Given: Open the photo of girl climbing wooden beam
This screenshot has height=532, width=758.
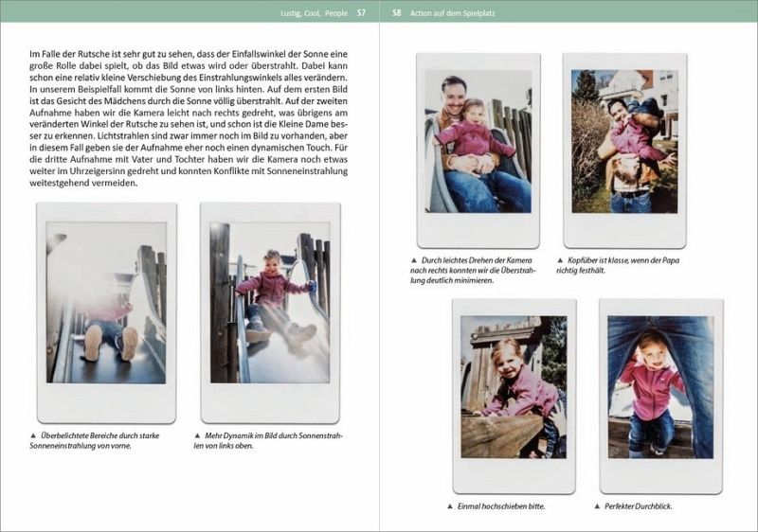Looking at the screenshot, I should 513,386.
